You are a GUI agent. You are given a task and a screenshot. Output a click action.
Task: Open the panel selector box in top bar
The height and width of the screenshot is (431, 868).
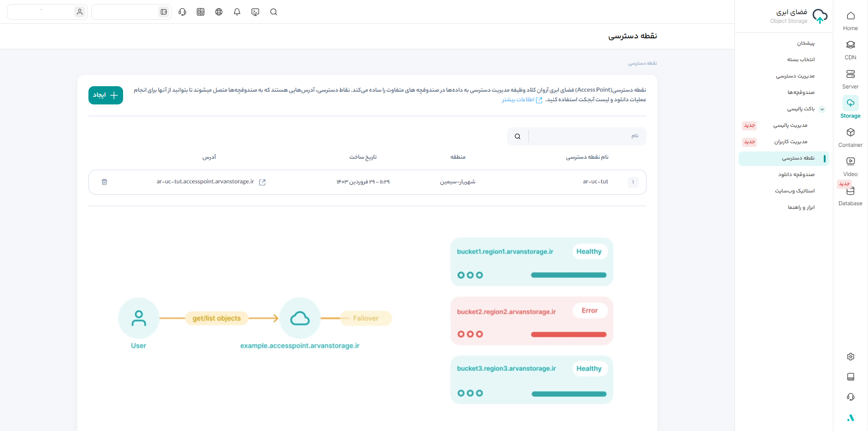(131, 12)
